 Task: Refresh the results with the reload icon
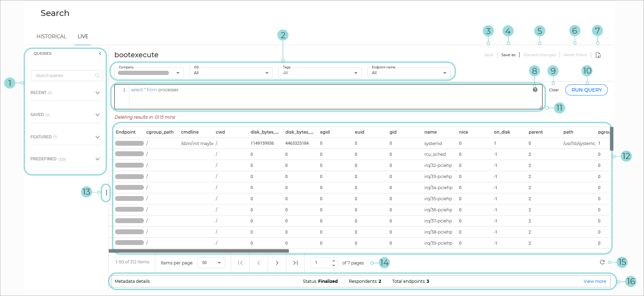tap(602, 262)
